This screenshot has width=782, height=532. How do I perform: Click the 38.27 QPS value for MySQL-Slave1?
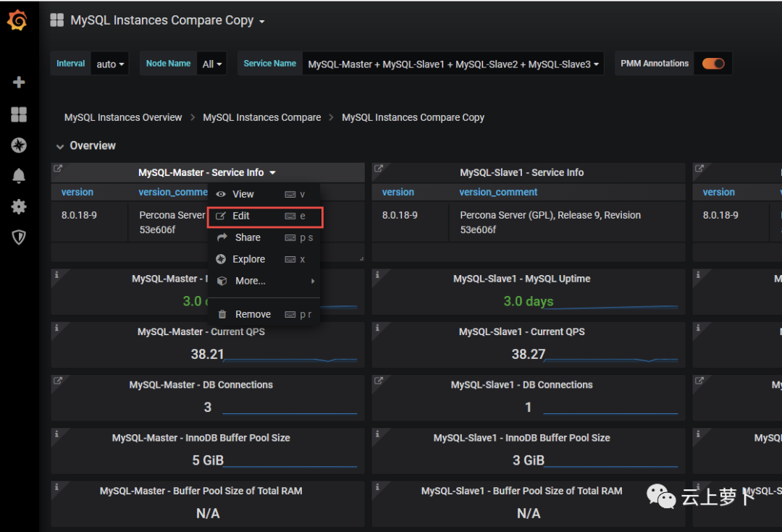pos(528,354)
